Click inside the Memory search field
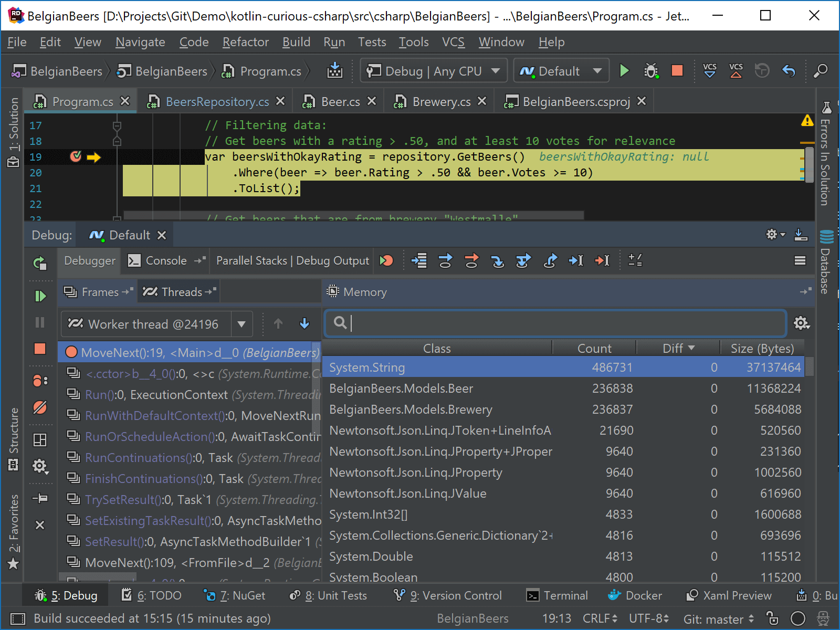 (x=525, y=323)
